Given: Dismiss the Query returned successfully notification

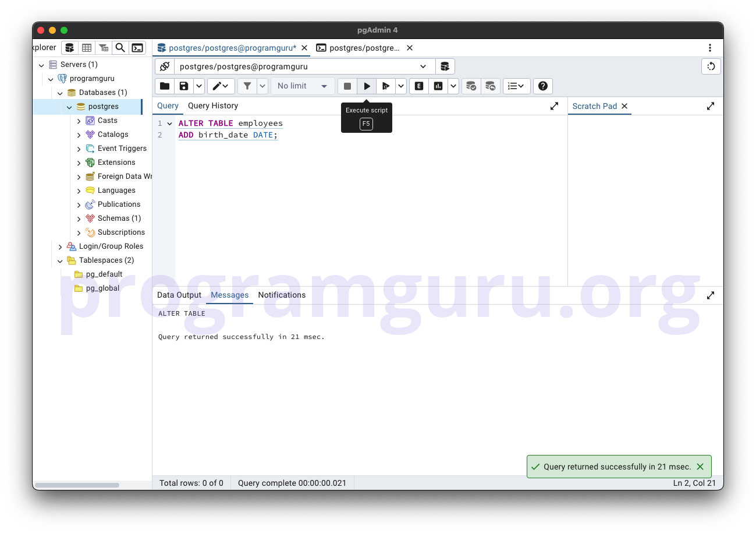Looking at the screenshot, I should [700, 467].
